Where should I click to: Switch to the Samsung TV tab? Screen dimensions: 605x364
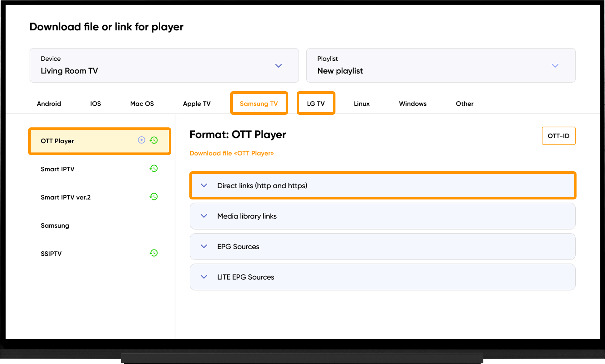coord(259,103)
